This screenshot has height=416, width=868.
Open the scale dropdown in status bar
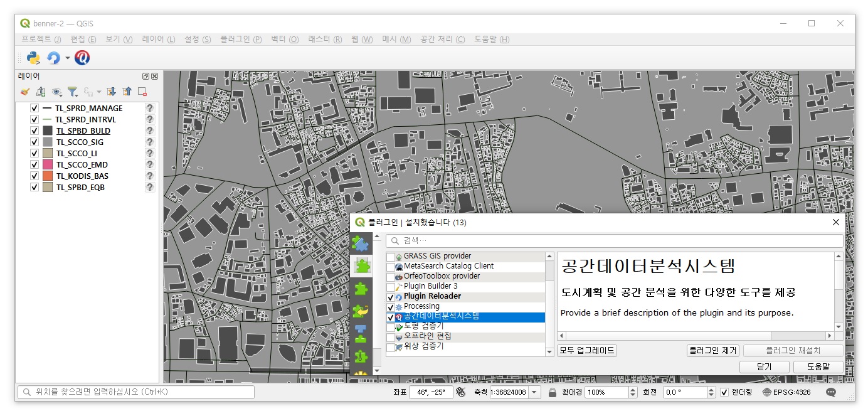pos(534,392)
